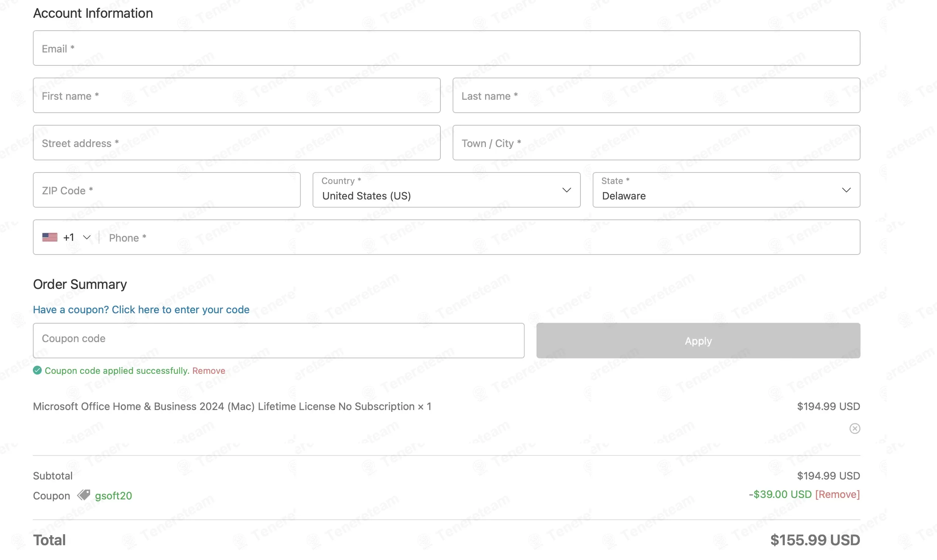
Task: Open the Country dropdown
Action: 446,190
